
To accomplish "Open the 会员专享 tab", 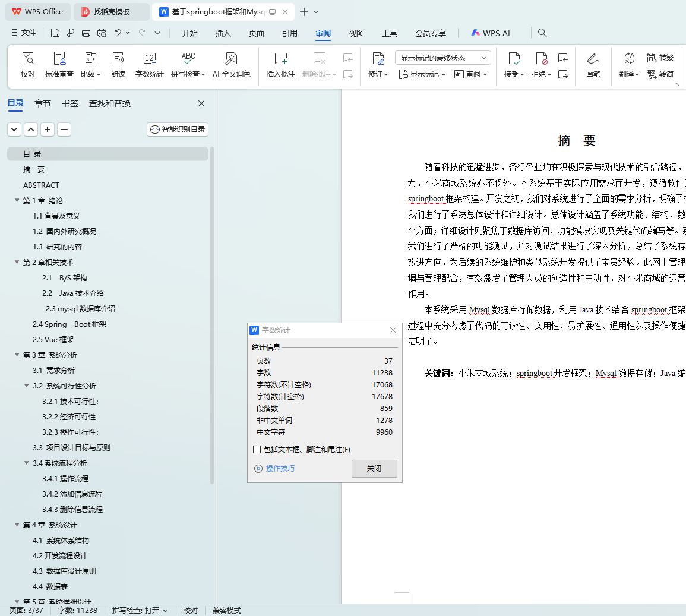I will tap(431, 33).
